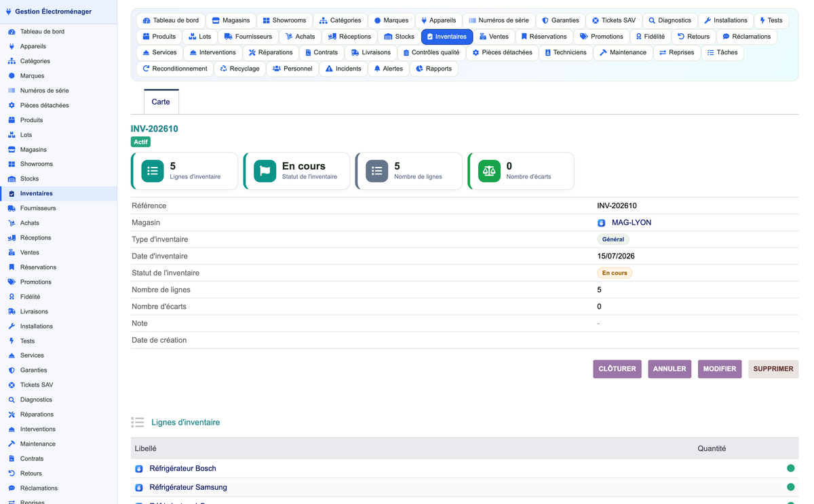Click the MODIFIER button
Image resolution: width=814 pixels, height=504 pixels.
(720, 369)
